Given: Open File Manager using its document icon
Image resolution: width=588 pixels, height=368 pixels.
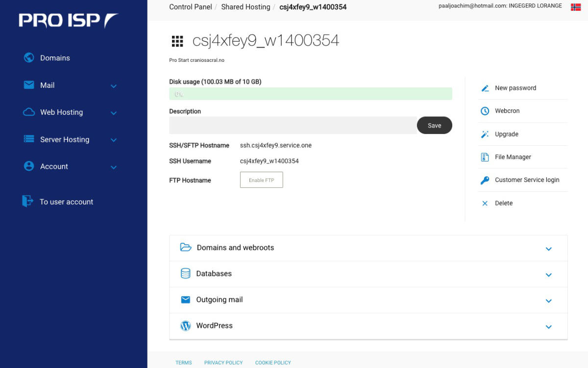Looking at the screenshot, I should tap(485, 157).
